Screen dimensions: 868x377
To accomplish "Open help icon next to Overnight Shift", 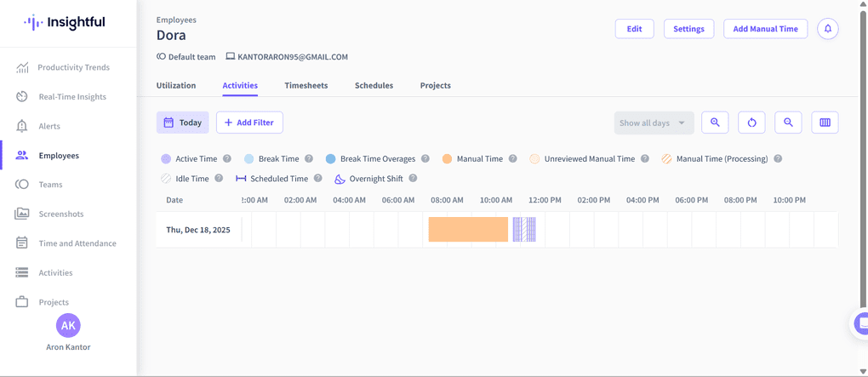I will [x=413, y=179].
